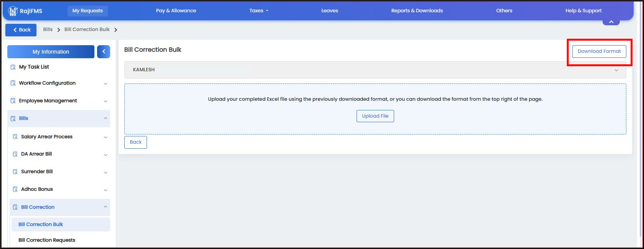Expand the Workflow Configuration menu chevron
Screen dimensions: 644x249
click(106, 84)
